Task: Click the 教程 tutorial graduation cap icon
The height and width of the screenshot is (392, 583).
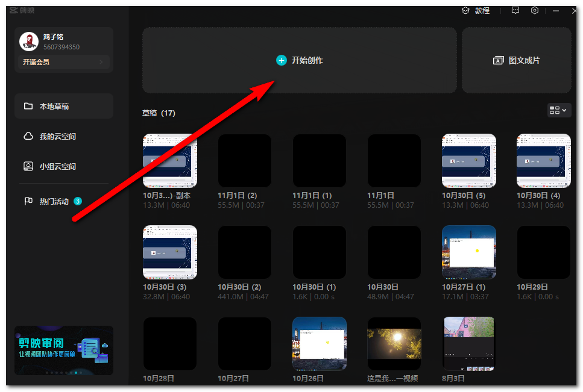Action: coord(465,10)
